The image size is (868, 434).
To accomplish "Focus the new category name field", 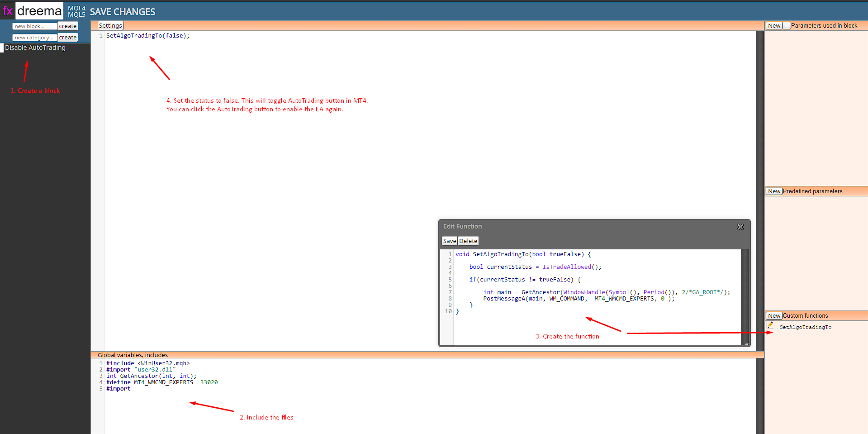I will 34,38.
